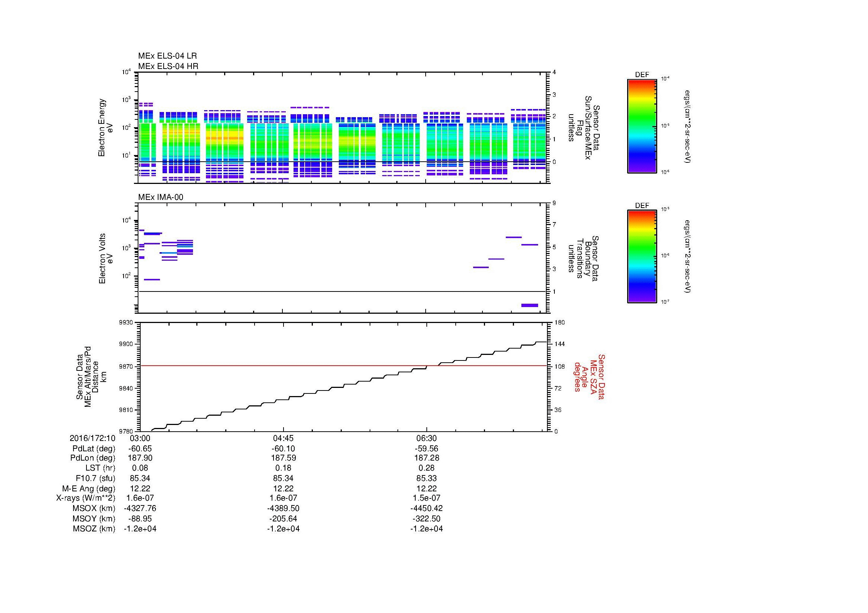Screen dimensions: 868x613
Task: Click the '9870' altitude axis tick label
Action: [127, 366]
